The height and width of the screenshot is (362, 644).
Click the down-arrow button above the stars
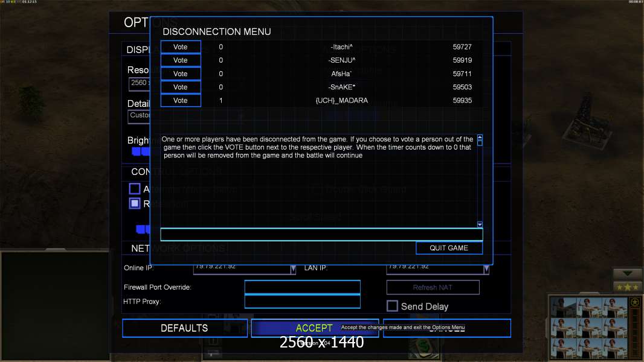[628, 274]
